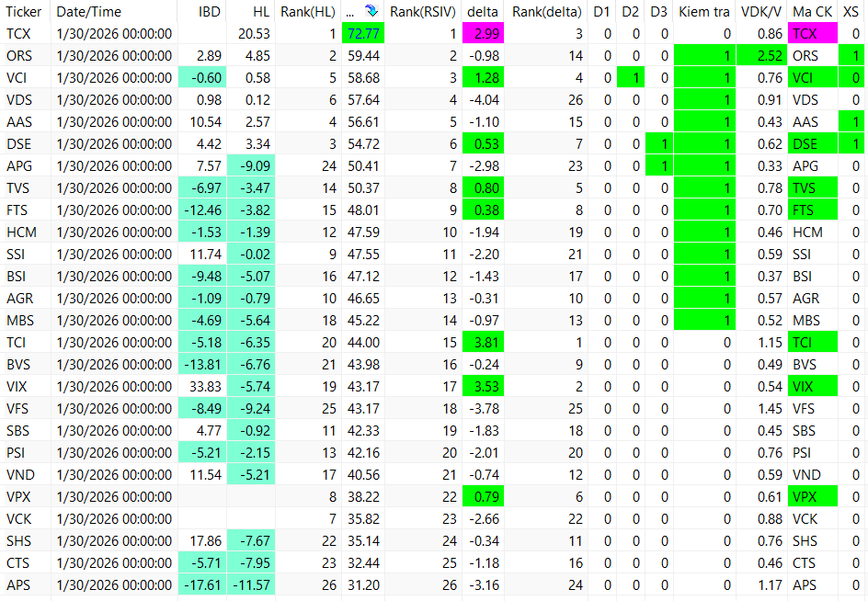868x601 pixels.
Task: Click the 11.54 IBD cell for VND
Action: tap(202, 475)
